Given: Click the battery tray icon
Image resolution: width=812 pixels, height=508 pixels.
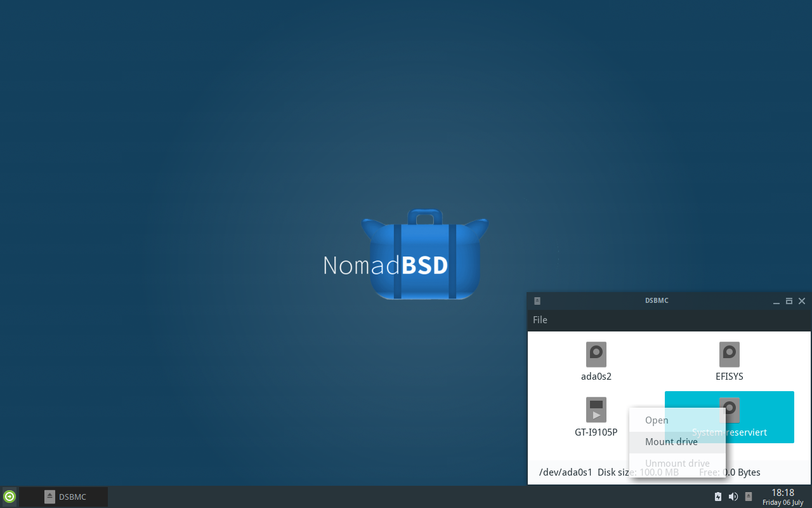Looking at the screenshot, I should pyautogui.click(x=718, y=497).
